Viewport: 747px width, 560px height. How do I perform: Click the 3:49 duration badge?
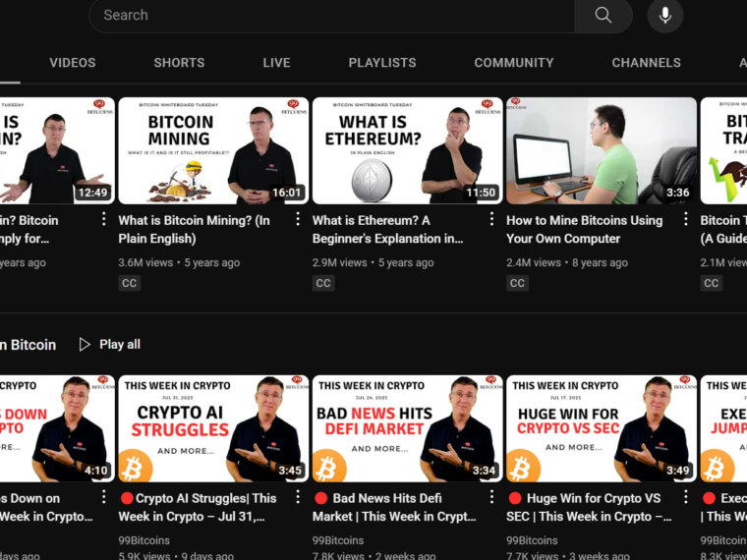[x=677, y=471]
